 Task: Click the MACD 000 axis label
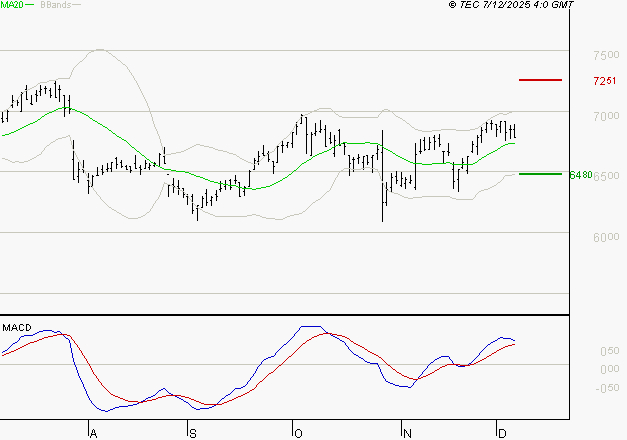point(610,369)
